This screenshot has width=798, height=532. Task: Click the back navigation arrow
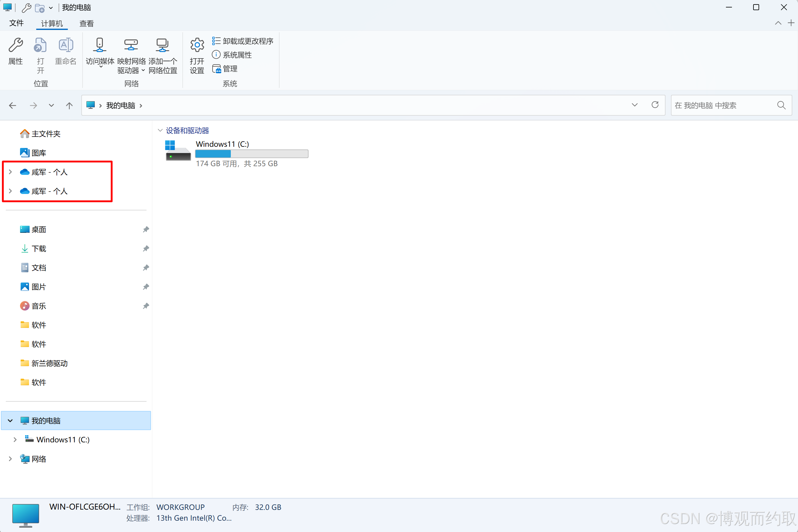pyautogui.click(x=13, y=106)
